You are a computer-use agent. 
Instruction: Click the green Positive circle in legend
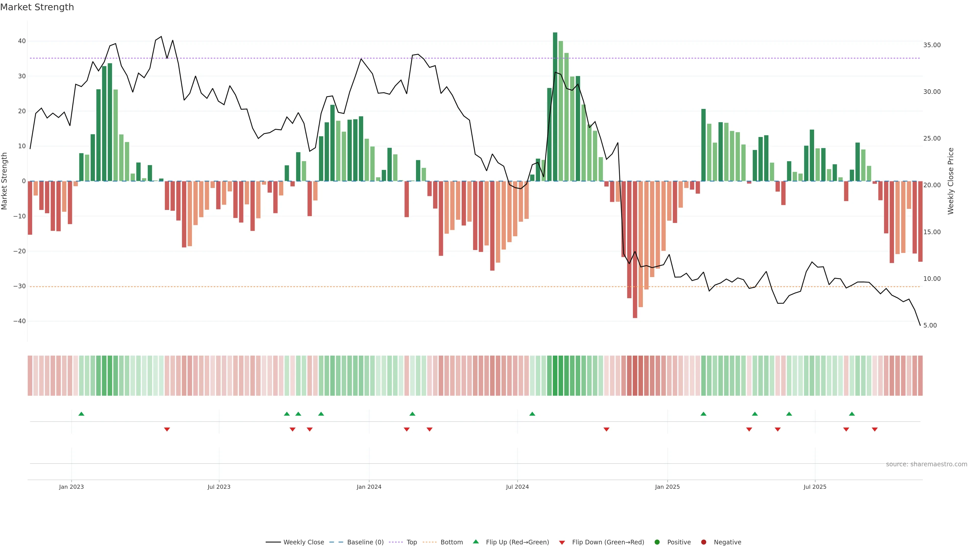coord(657,542)
